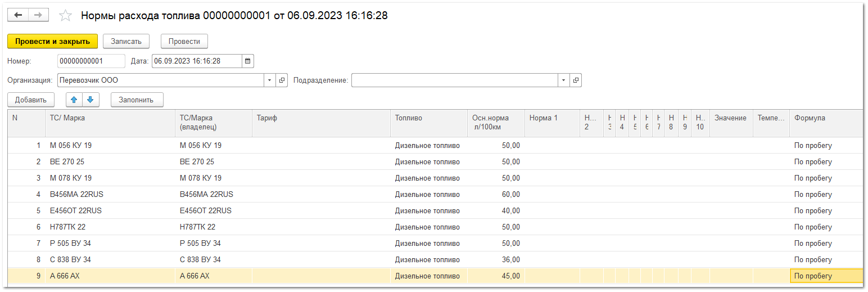Screen dimensions: 868x292
Task: Add document to favorites with star
Action: pos(66,16)
